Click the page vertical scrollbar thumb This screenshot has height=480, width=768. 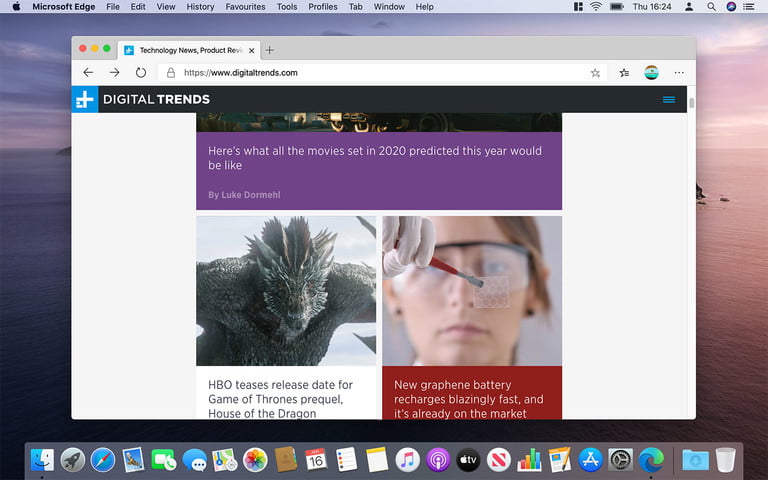click(692, 103)
